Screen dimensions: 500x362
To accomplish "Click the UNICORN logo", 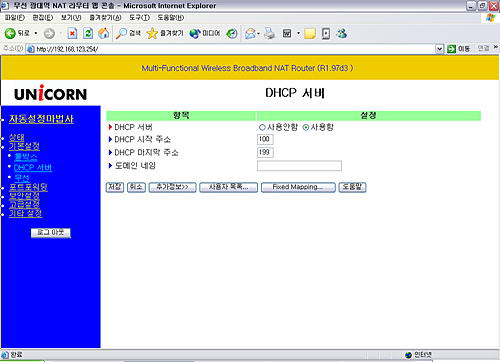I will pyautogui.click(x=51, y=93).
